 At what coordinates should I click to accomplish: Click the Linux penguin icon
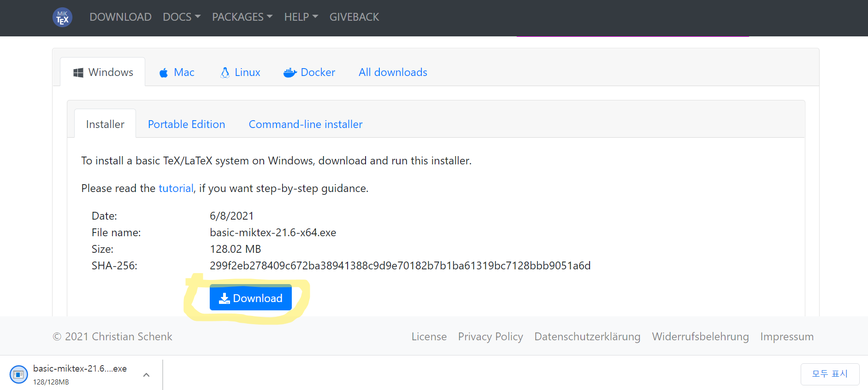225,73
